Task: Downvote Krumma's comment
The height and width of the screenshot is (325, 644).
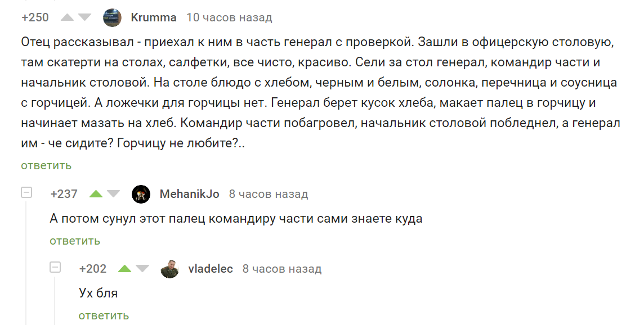Action: click(x=84, y=17)
